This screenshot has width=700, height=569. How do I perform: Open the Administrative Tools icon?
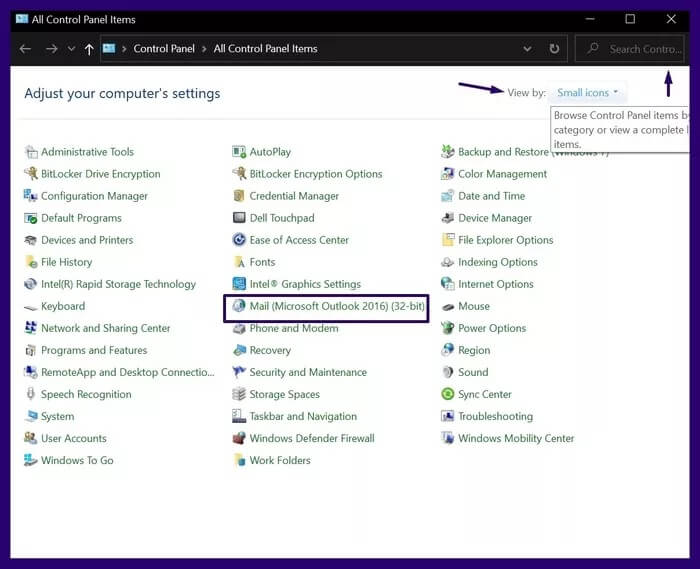(31, 152)
